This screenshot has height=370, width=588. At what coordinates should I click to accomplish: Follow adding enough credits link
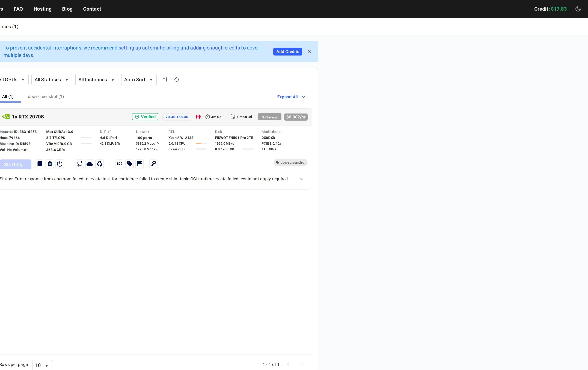tap(215, 48)
